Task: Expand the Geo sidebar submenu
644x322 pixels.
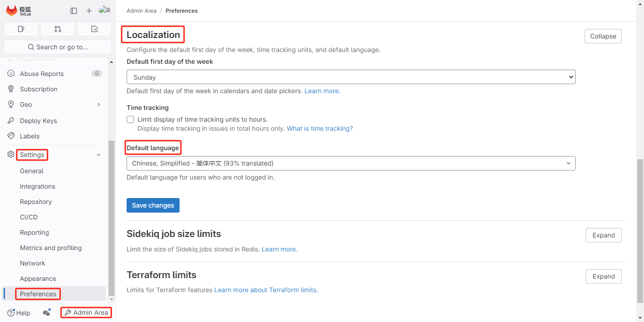Action: (99, 104)
